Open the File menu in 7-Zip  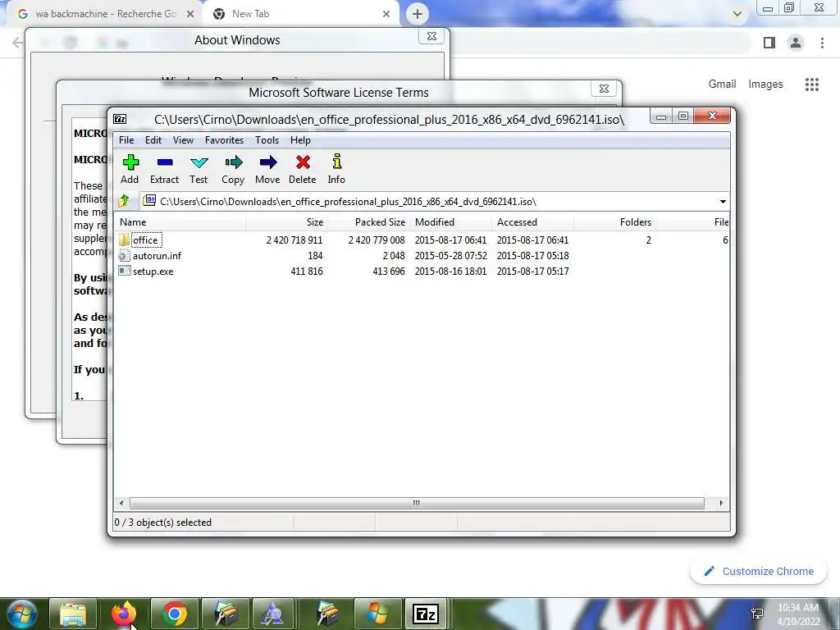pos(126,139)
